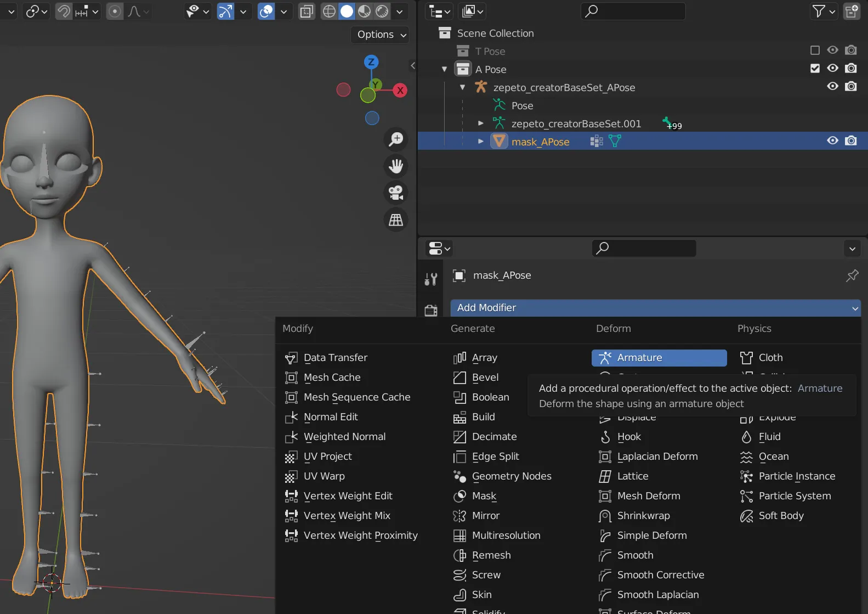Click the hand pan-view gizmo

click(x=396, y=166)
